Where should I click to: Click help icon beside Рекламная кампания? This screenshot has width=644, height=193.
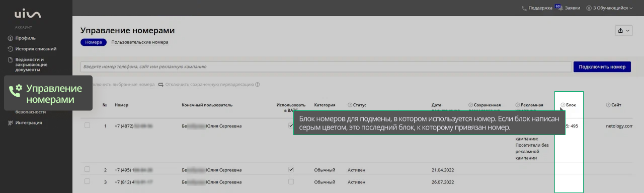pos(518,105)
